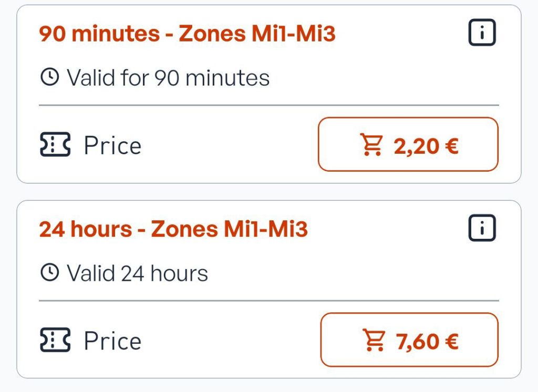The height and width of the screenshot is (392, 538).
Task: Click the Price label in 24 hours card
Action: [x=112, y=341]
